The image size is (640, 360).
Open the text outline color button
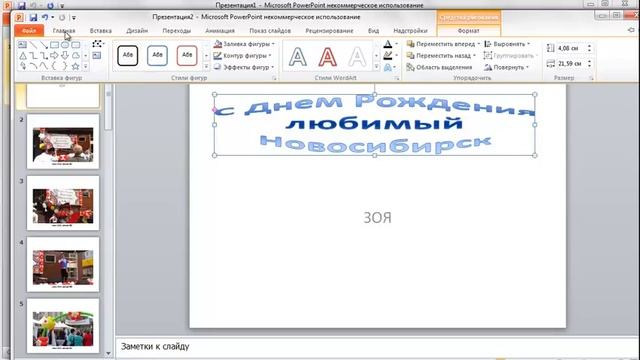click(x=388, y=55)
